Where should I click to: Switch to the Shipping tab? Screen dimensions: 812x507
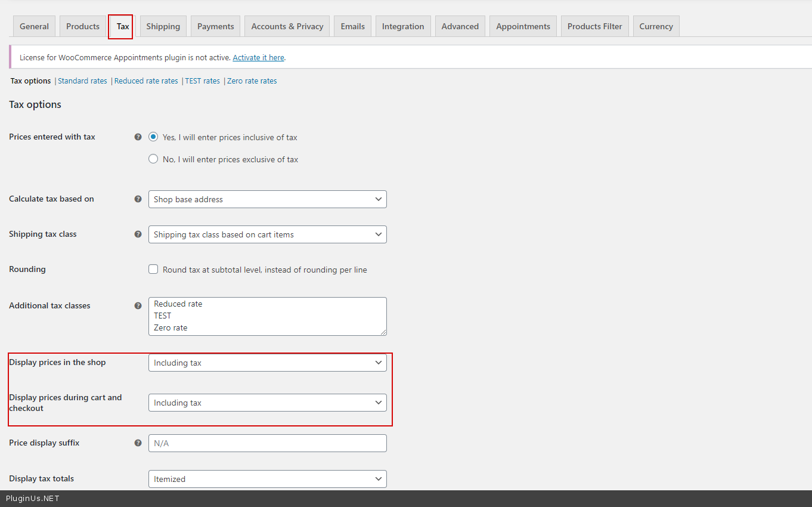pos(163,26)
